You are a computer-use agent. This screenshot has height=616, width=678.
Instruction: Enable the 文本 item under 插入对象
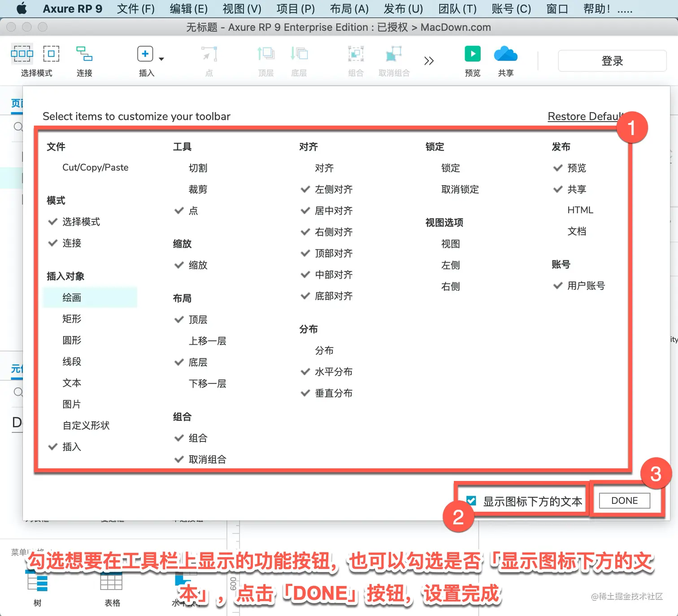click(x=72, y=383)
